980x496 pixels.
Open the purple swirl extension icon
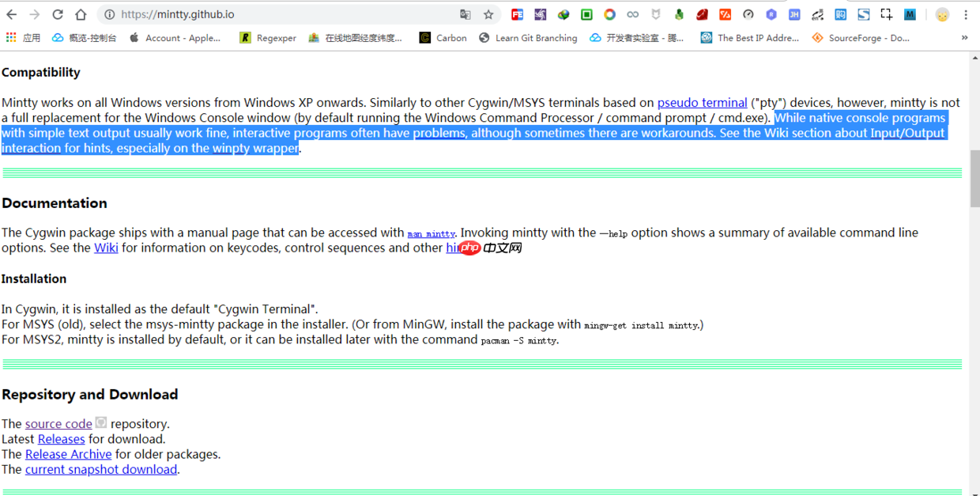coord(540,14)
